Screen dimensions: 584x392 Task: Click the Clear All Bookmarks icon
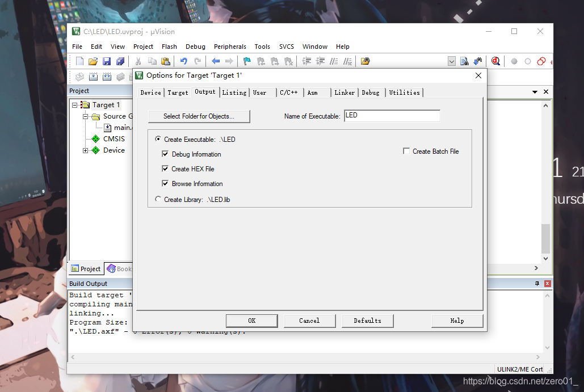tap(288, 61)
